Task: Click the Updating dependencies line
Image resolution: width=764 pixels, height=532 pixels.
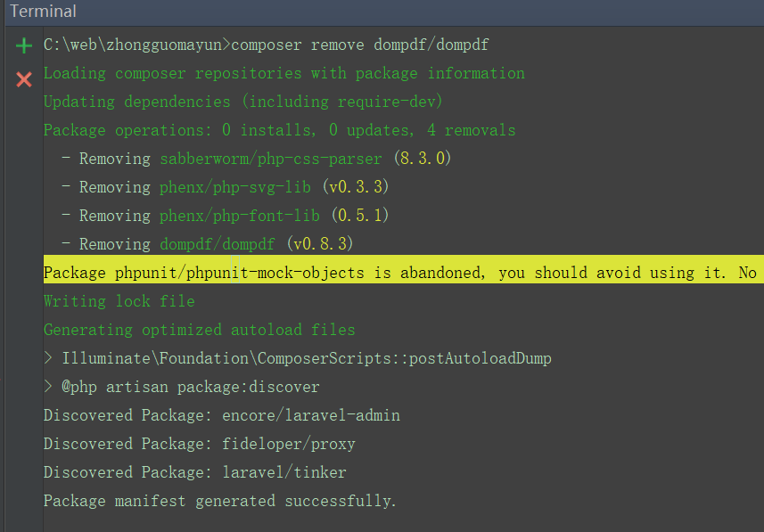Action: tap(243, 102)
